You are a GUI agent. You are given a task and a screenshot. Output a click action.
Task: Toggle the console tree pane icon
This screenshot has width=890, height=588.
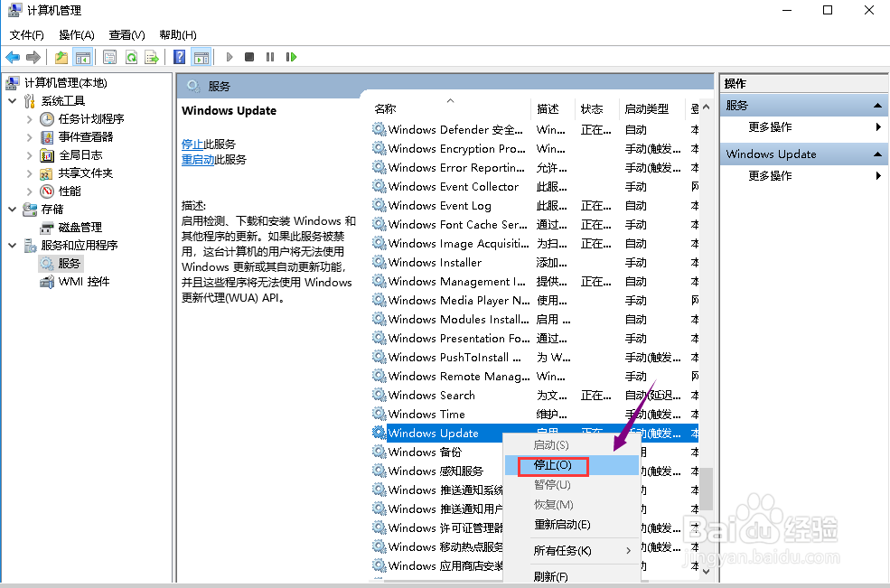coord(83,57)
